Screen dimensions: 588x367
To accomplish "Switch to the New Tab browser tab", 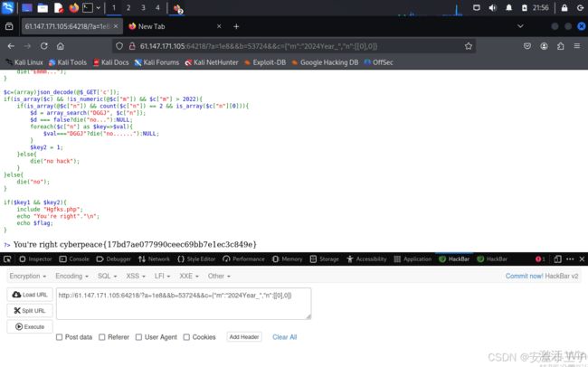I will point(151,26).
